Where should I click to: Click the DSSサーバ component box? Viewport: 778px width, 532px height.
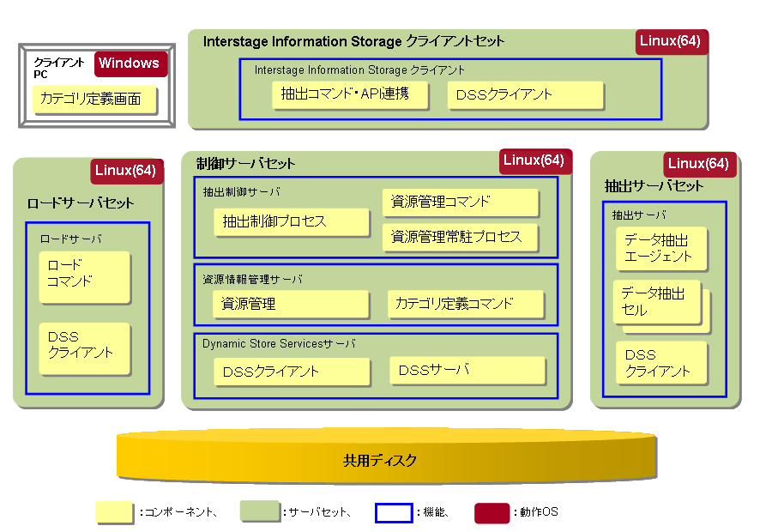click(467, 370)
